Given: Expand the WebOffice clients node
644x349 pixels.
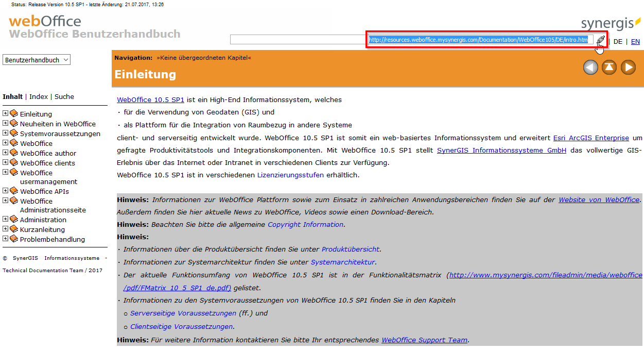Looking at the screenshot, I should (5, 162).
